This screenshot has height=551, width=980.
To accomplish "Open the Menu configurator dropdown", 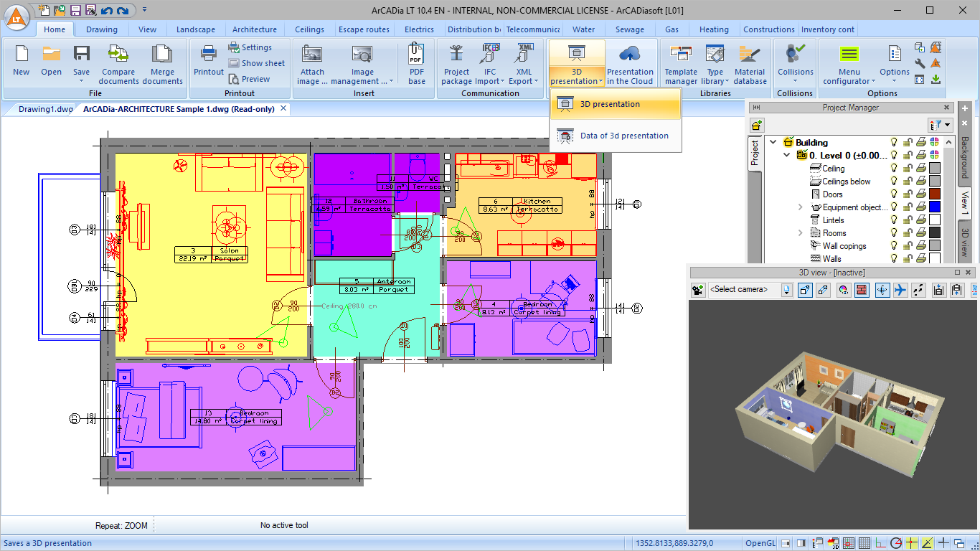I will [x=872, y=81].
